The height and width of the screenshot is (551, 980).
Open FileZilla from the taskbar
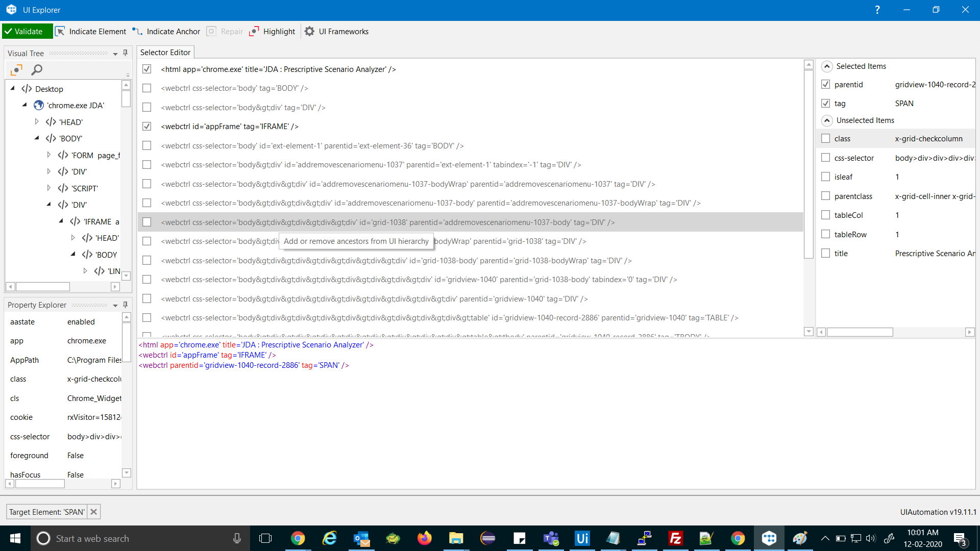click(x=675, y=538)
